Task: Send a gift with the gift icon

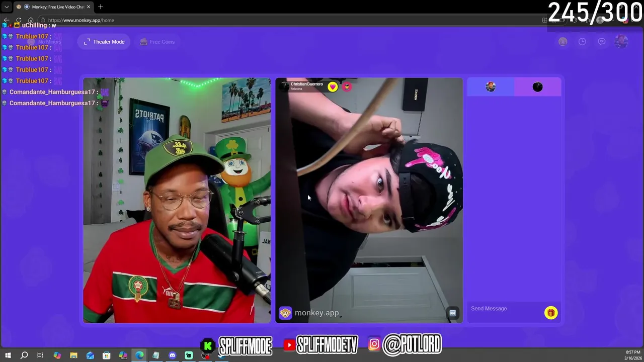Action: click(x=551, y=313)
